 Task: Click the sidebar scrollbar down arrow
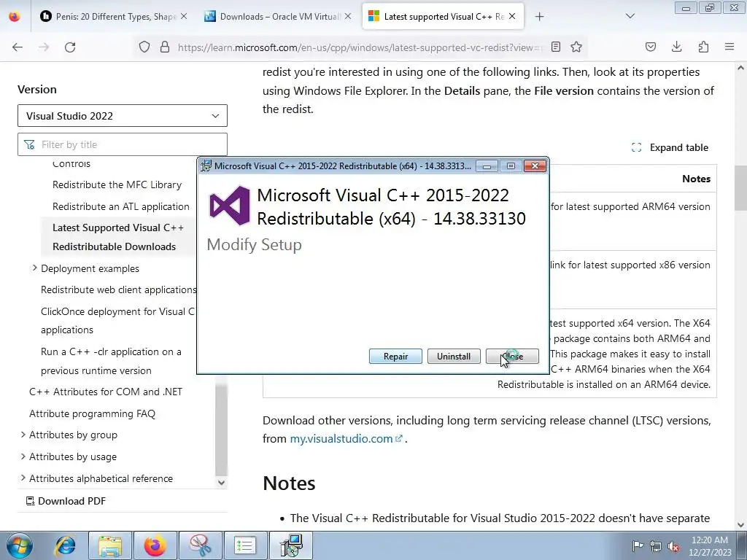(221, 483)
